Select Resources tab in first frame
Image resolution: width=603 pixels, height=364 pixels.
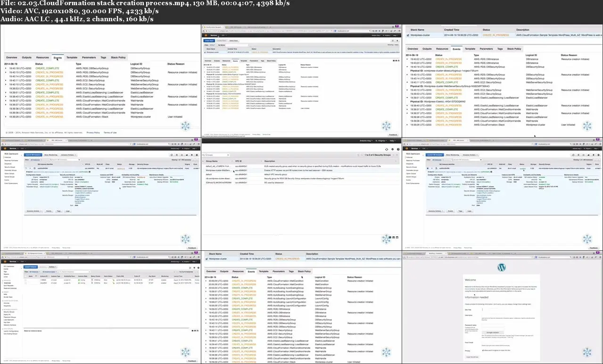42,58
